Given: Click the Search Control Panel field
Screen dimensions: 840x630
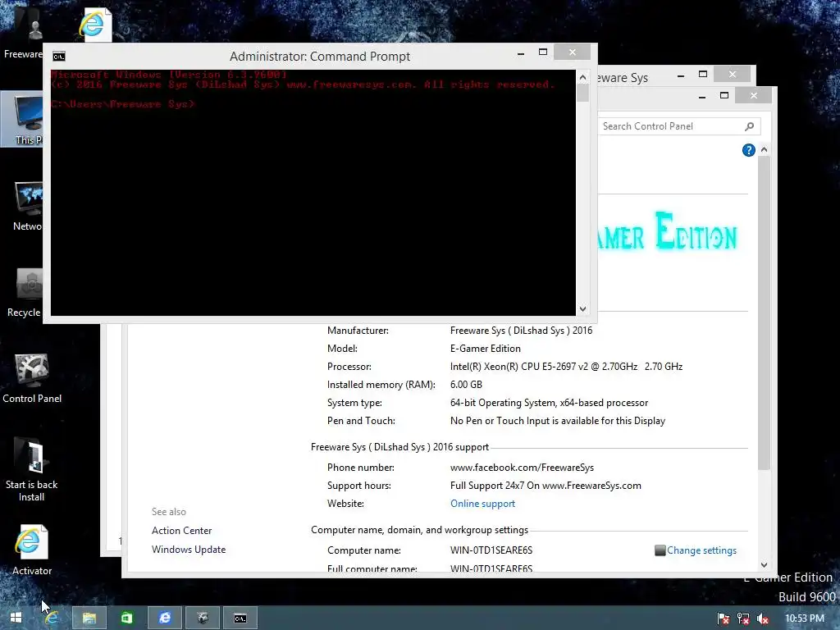Looking at the screenshot, I should [678, 126].
